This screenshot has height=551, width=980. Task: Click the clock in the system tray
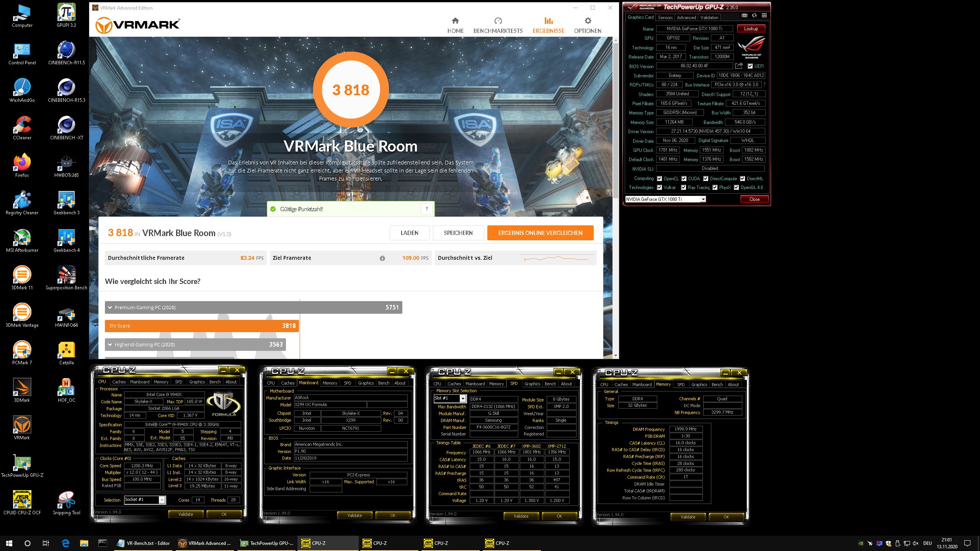(x=947, y=543)
